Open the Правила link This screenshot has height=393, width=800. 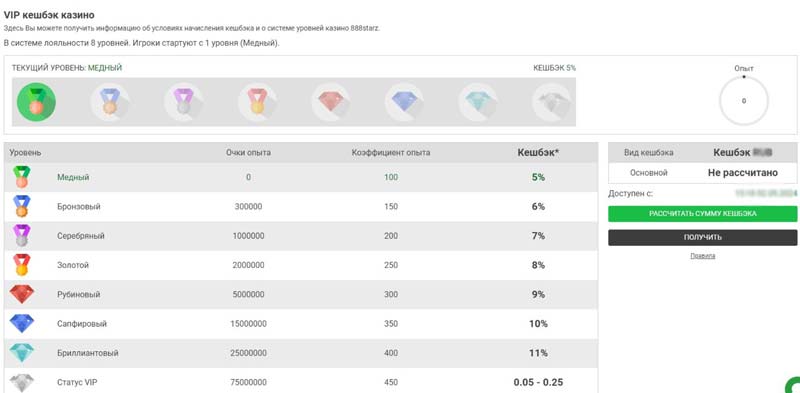tap(703, 256)
